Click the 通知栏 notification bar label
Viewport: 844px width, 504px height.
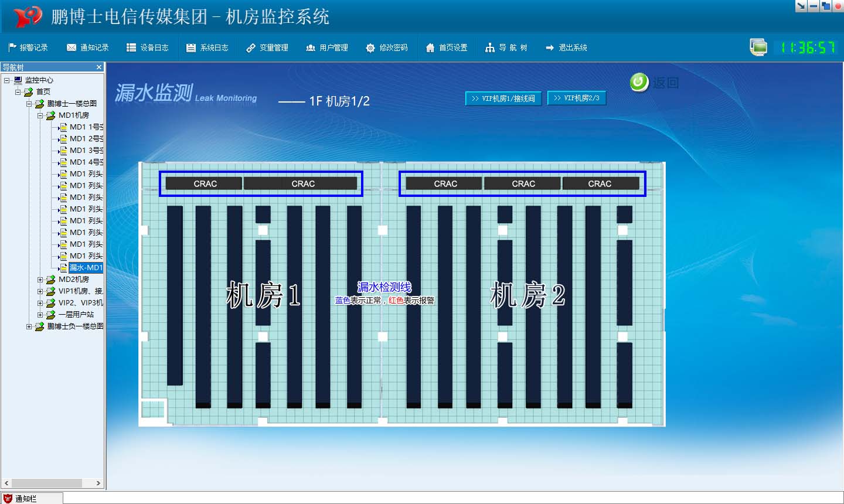[26, 499]
